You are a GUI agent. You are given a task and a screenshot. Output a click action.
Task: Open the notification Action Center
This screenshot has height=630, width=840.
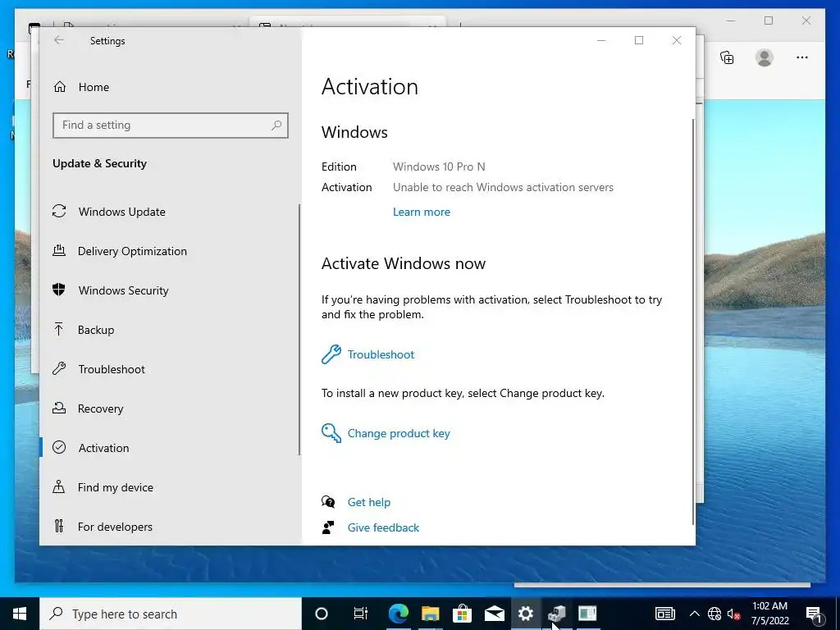tap(814, 614)
